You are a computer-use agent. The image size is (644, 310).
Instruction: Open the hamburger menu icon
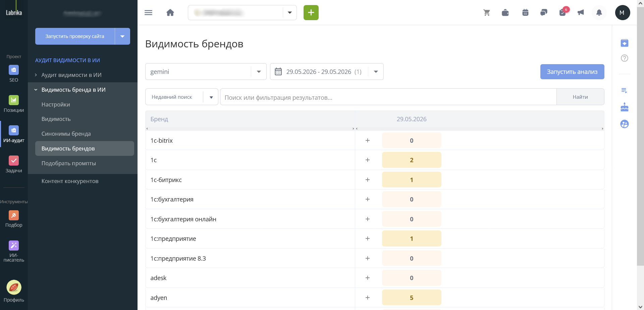(x=148, y=13)
